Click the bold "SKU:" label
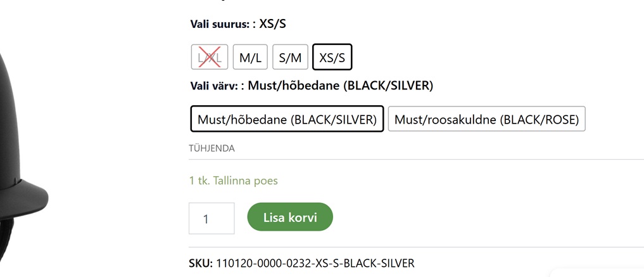 [x=201, y=262]
